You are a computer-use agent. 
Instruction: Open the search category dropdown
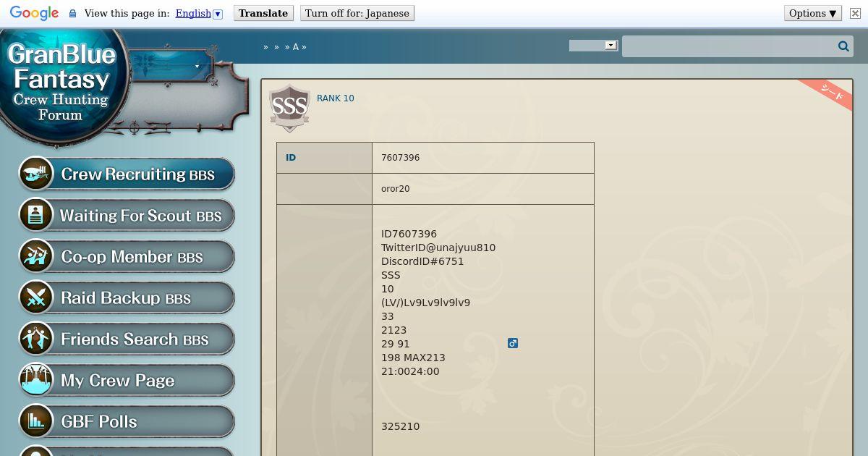[x=592, y=46]
